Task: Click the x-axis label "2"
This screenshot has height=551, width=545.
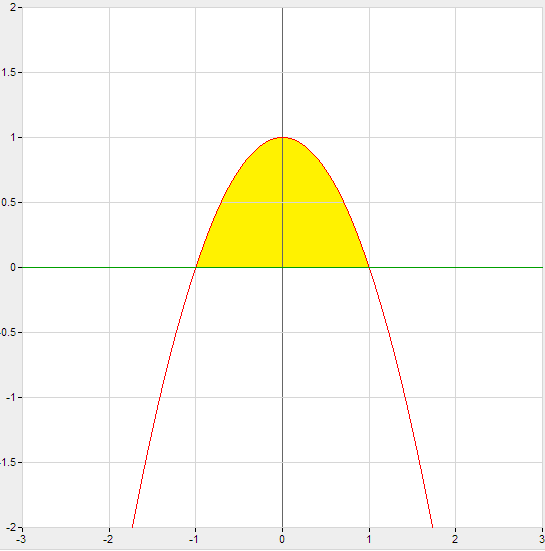Action: (455, 539)
